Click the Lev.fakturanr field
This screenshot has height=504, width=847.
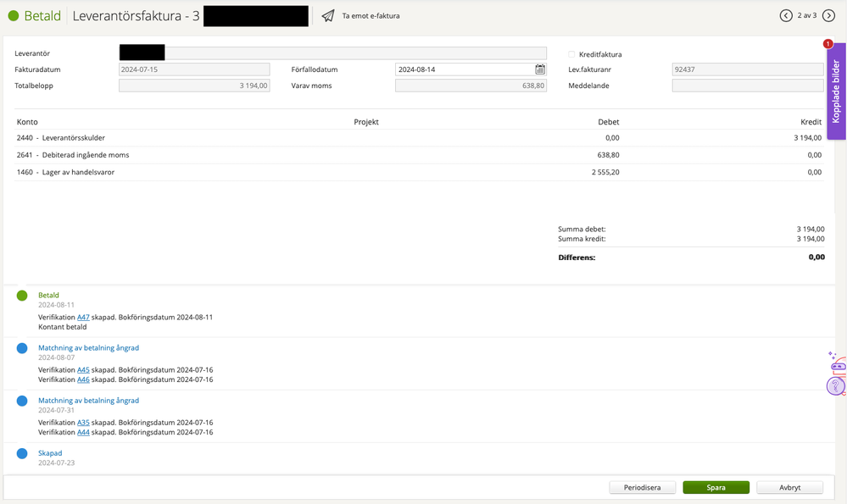point(748,69)
